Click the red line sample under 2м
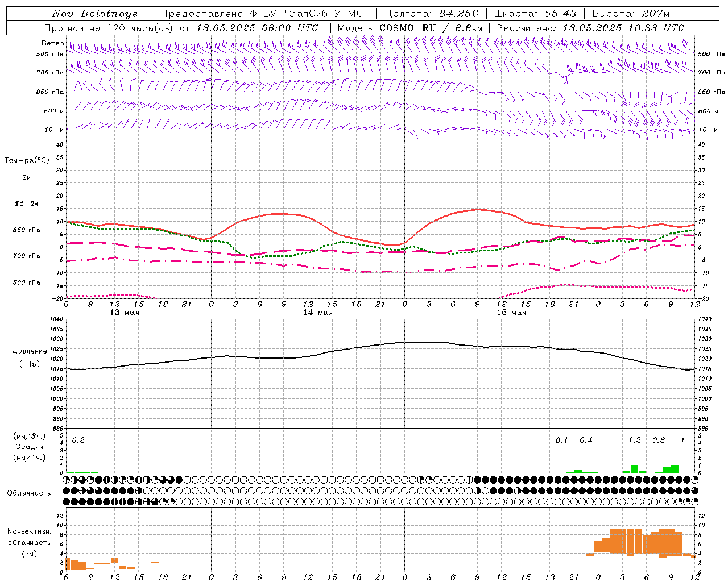The width and height of the screenshot is (728, 582). click(x=26, y=184)
